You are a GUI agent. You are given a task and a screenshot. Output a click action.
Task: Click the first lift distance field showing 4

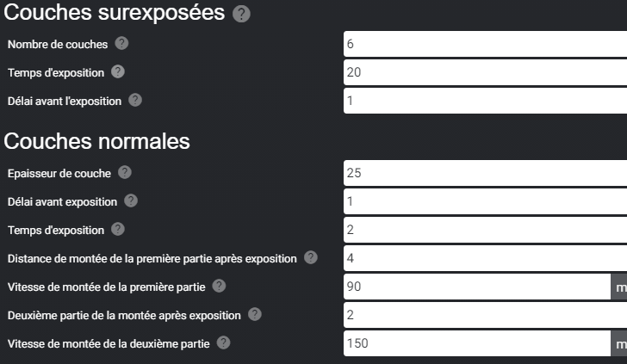(485, 258)
